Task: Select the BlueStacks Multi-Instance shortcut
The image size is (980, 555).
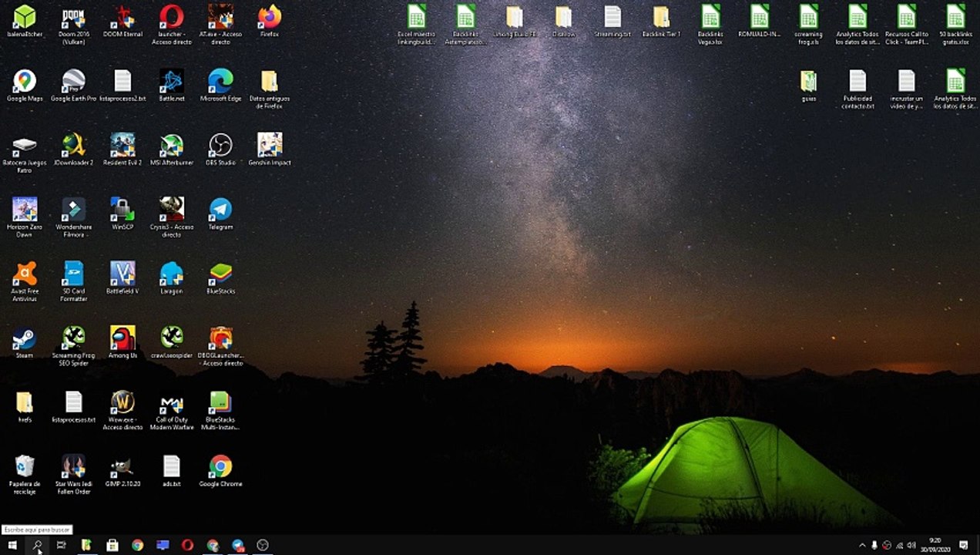Action: [x=220, y=410]
